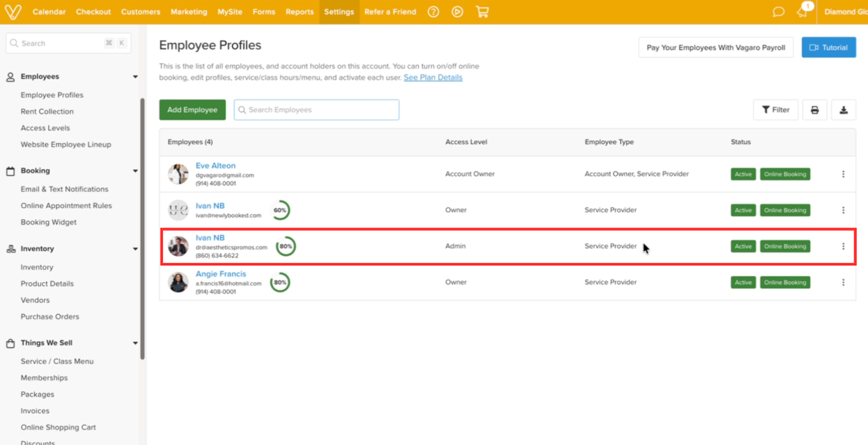Click the play video icon in navbar

457,12
